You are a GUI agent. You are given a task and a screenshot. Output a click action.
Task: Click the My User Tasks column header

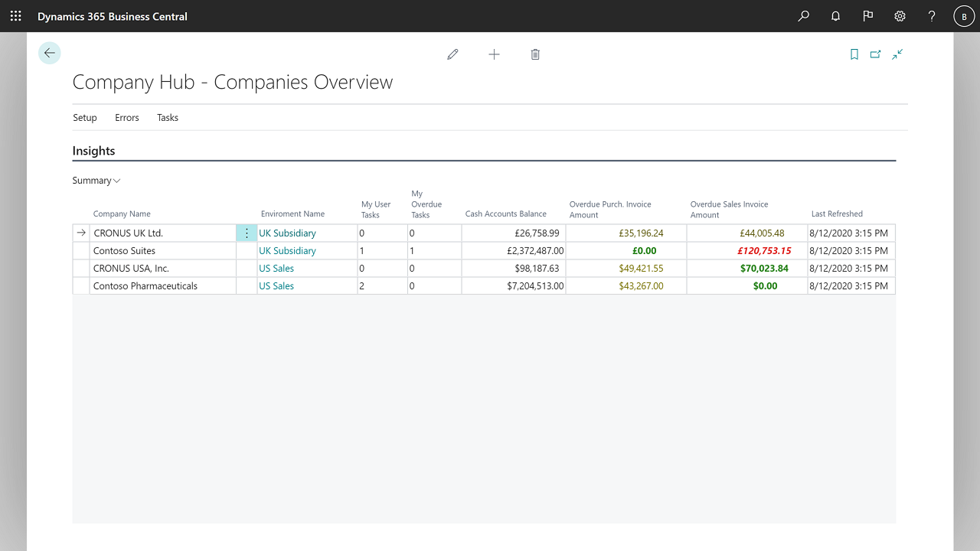pos(376,210)
